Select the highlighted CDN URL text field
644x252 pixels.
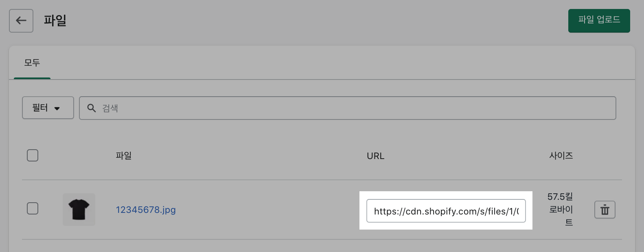(446, 211)
